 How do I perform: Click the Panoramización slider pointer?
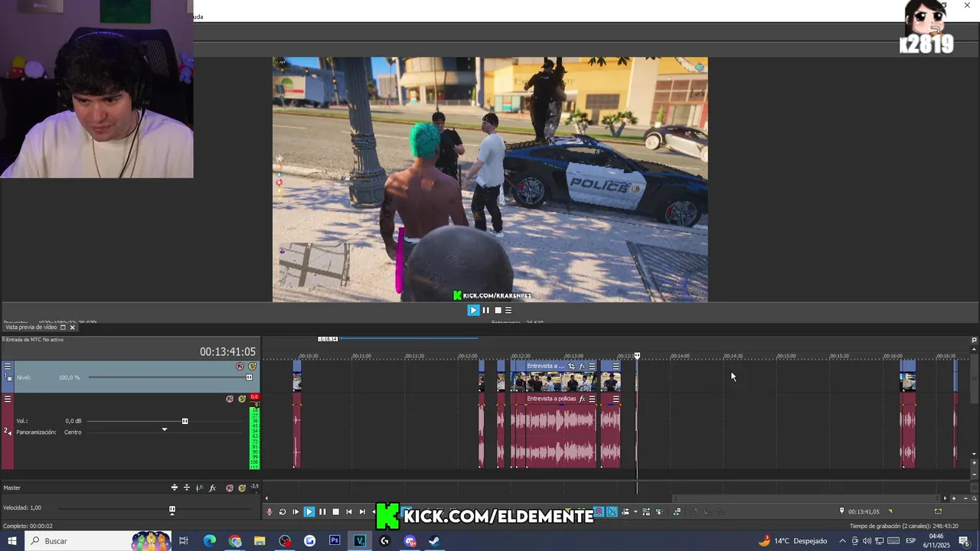click(164, 429)
